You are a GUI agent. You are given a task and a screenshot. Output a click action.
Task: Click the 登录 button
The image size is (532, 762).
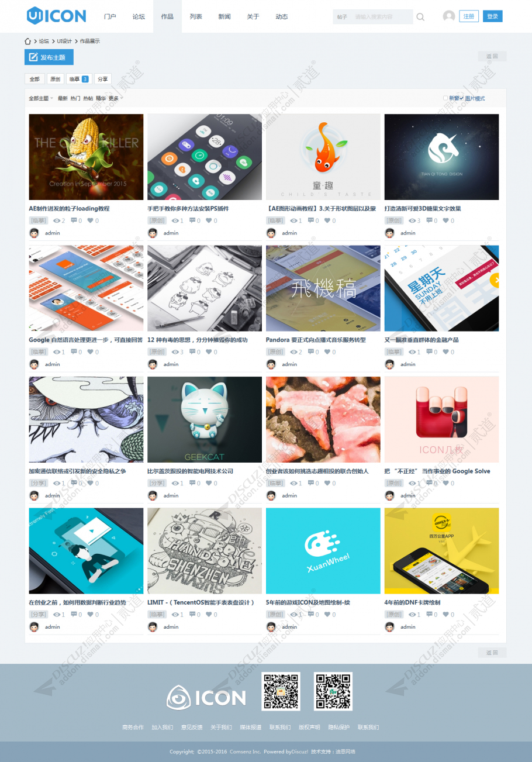pos(493,16)
